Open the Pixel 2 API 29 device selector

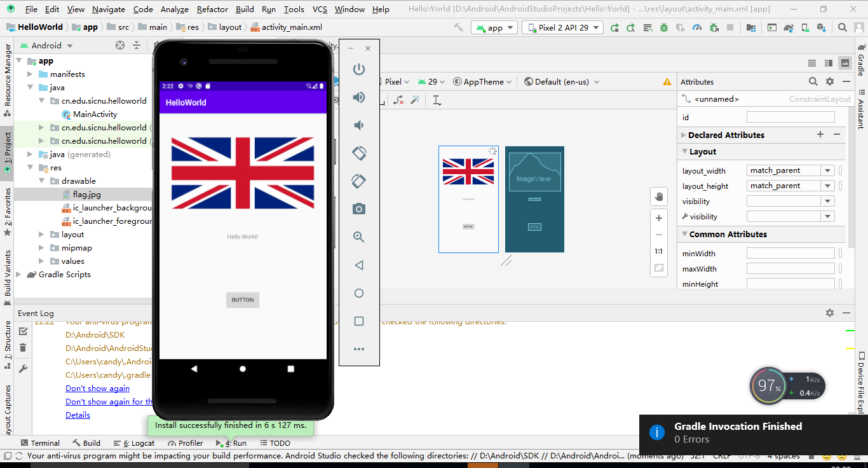[562, 27]
